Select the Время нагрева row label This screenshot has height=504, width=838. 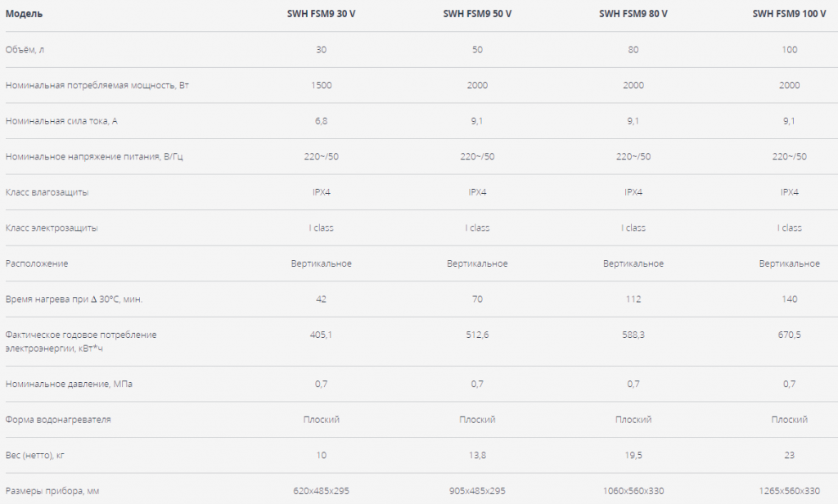pos(74,299)
